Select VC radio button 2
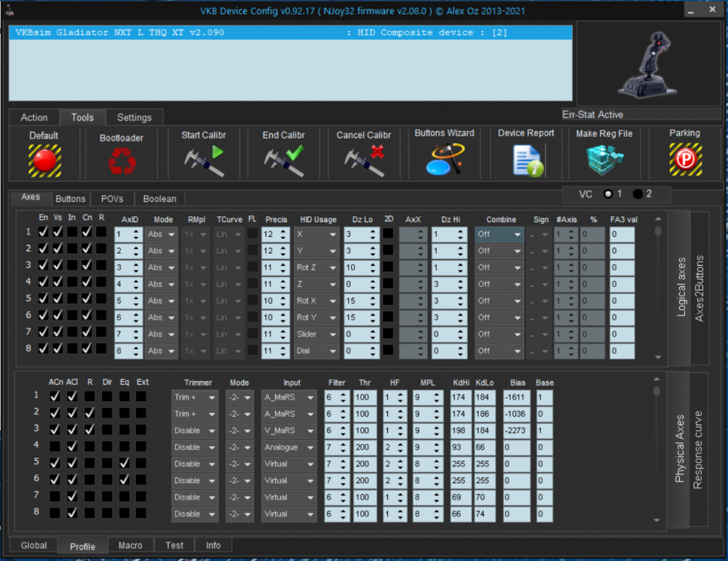 [x=638, y=194]
